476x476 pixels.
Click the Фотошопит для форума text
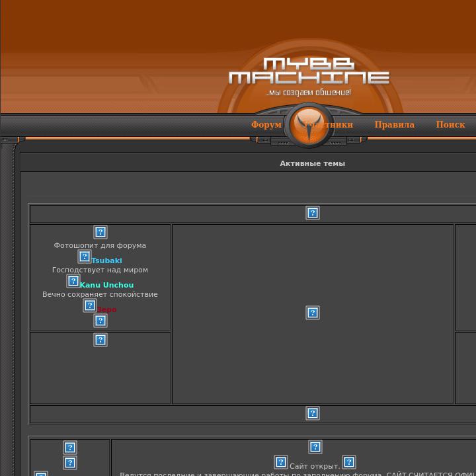tap(100, 245)
